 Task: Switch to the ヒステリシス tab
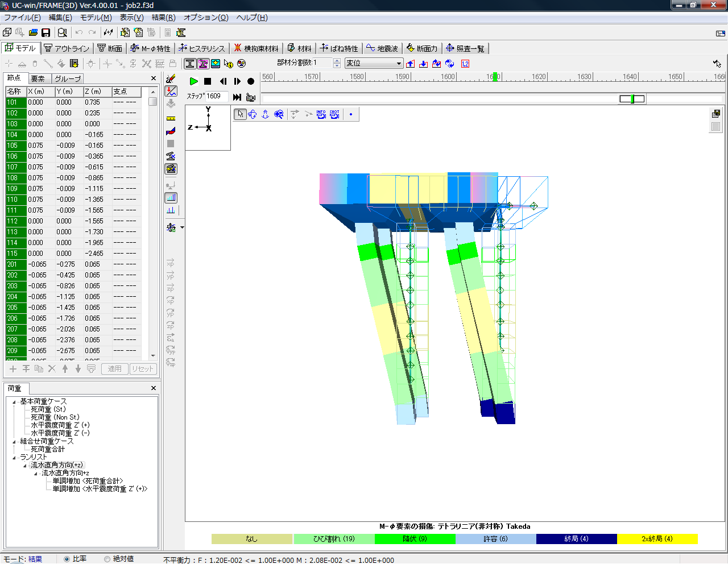[x=202, y=48]
